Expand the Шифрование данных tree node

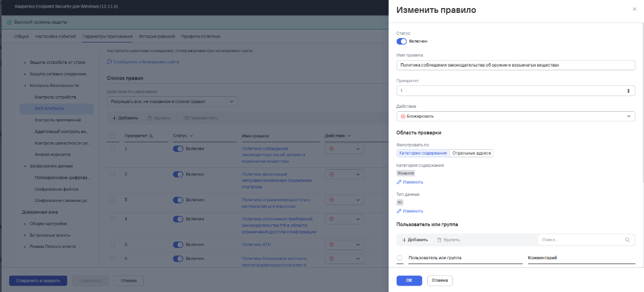pyautogui.click(x=25, y=166)
